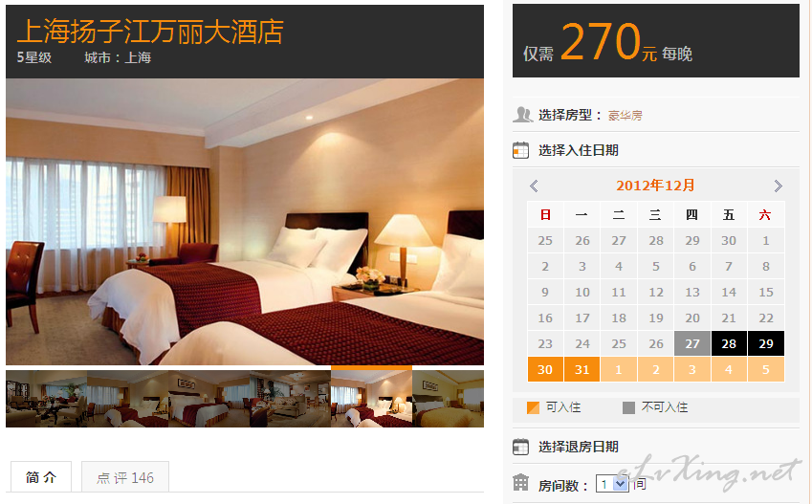812x504 pixels.
Task: Click the gray unavailable-date legend swatch
Action: click(628, 407)
